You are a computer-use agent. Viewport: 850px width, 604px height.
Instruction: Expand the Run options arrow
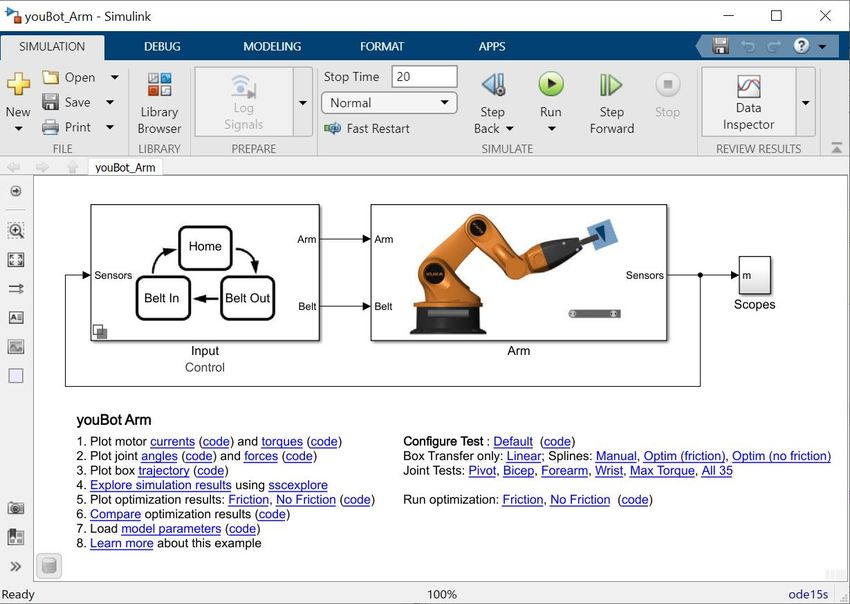coord(551,129)
